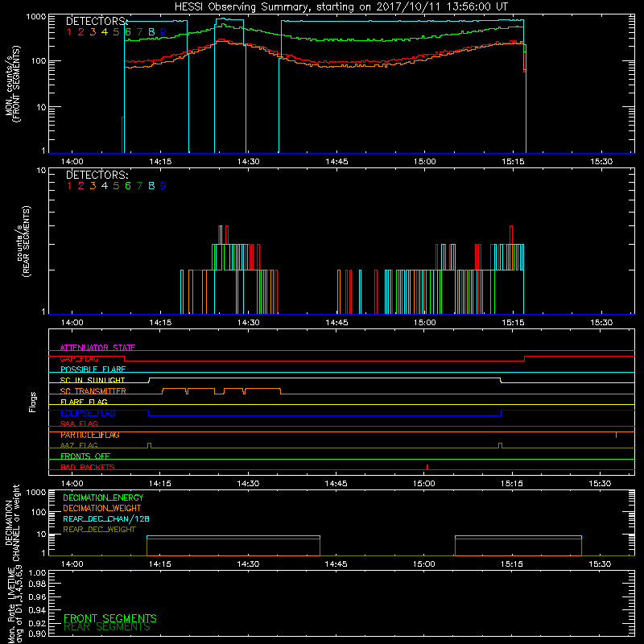Image resolution: width=644 pixels, height=644 pixels.
Task: Click the second cyan REAR_DEC_CHAN plateau near 15:15
Action: 518,536
